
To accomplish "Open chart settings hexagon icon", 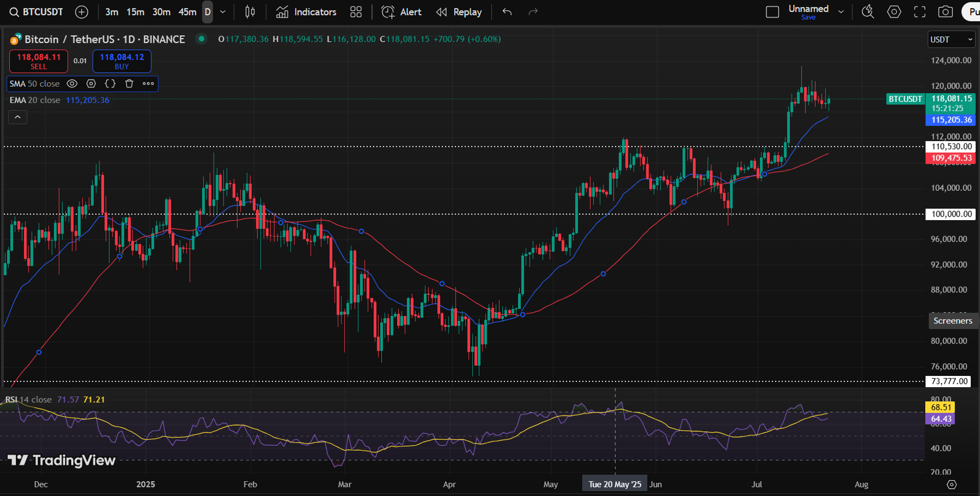I will 894,12.
